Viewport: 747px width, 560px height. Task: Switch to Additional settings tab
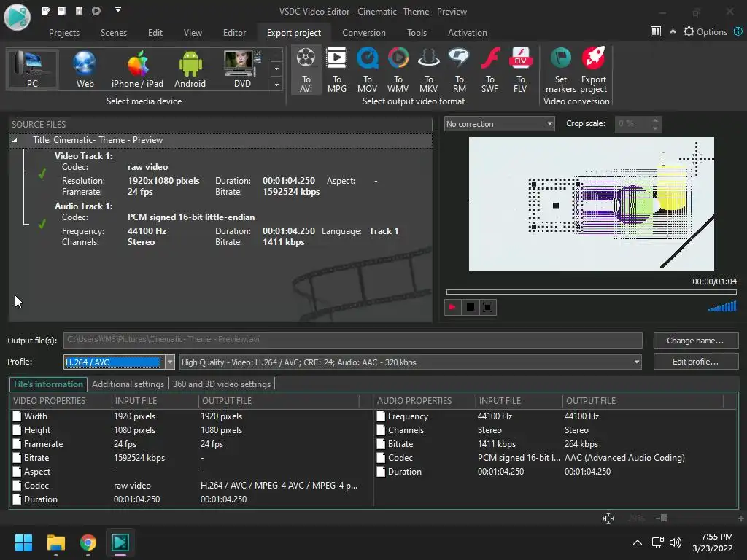[128, 384]
